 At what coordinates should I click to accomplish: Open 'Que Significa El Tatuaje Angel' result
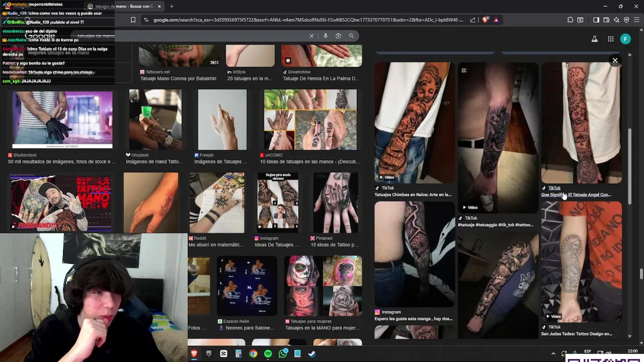click(x=576, y=195)
